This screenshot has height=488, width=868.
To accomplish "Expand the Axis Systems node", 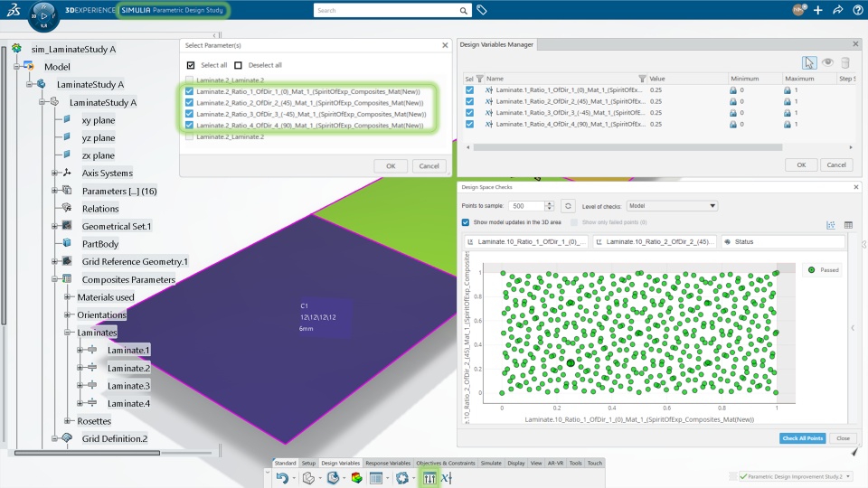I will 54,174.
